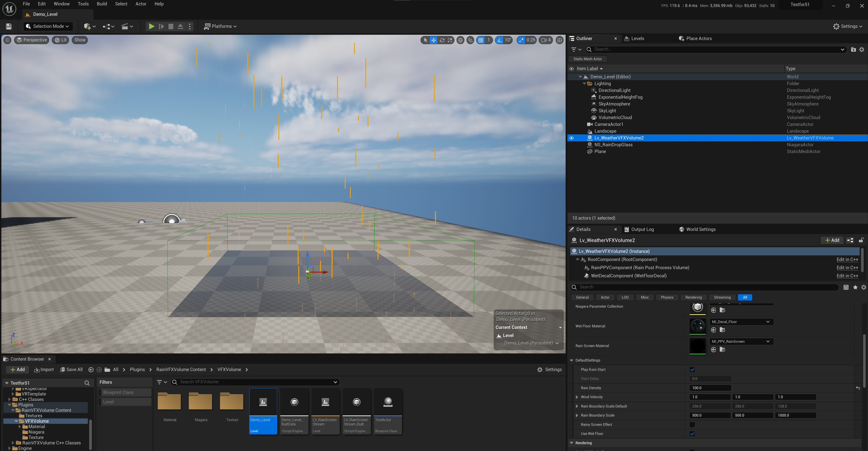Select the rotate gizmo tool in viewport
The height and width of the screenshot is (451, 868).
(x=442, y=40)
